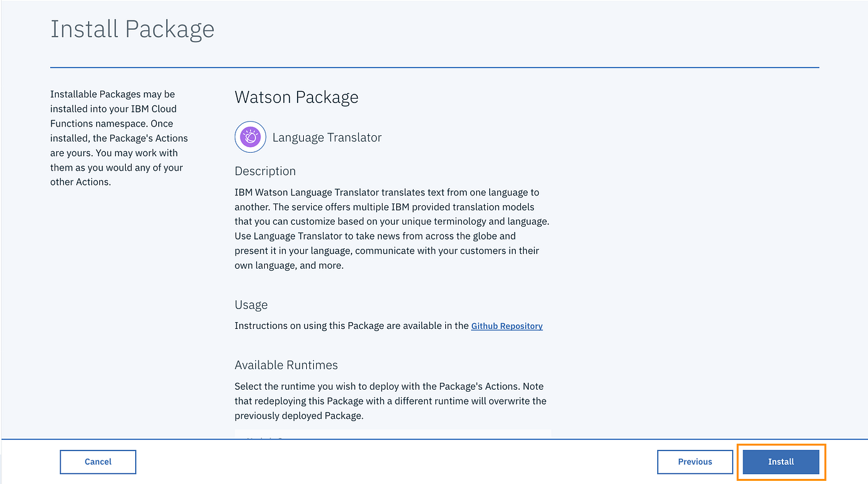
Task: Cancel the package installation
Action: [98, 462]
